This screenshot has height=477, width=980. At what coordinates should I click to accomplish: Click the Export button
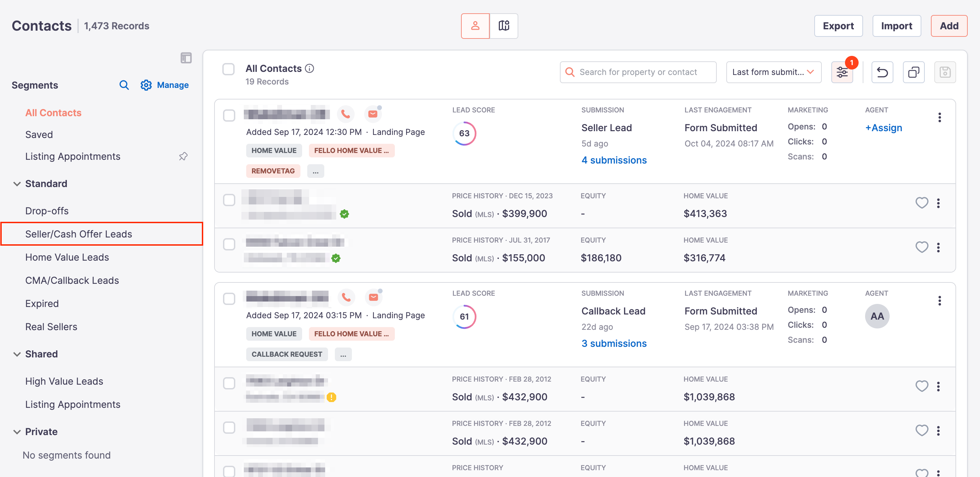[838, 26]
